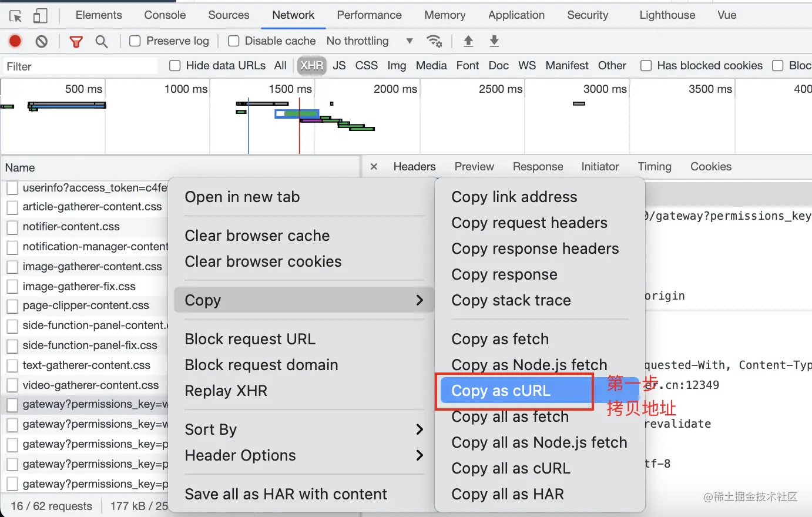
Task: Click the blue highlighted request bar in timeline
Action: (x=297, y=113)
